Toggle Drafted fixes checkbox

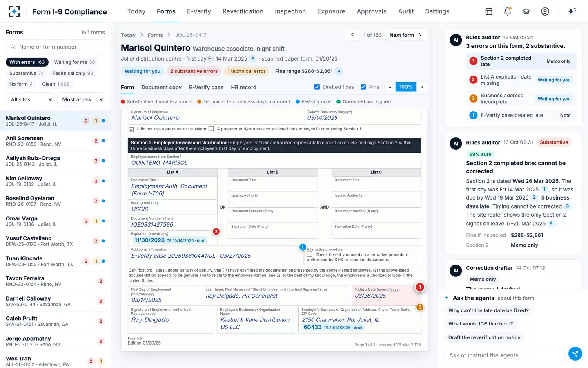pyautogui.click(x=317, y=87)
